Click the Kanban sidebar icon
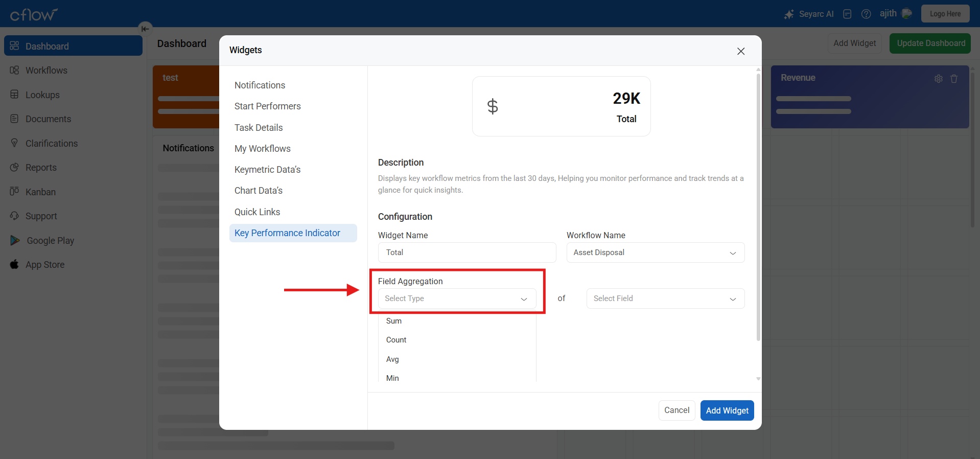 click(x=14, y=192)
